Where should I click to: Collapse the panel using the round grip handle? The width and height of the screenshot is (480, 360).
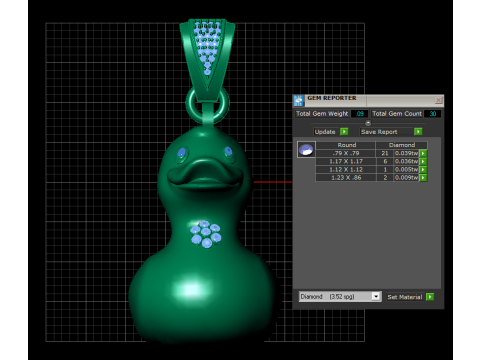coord(368,123)
